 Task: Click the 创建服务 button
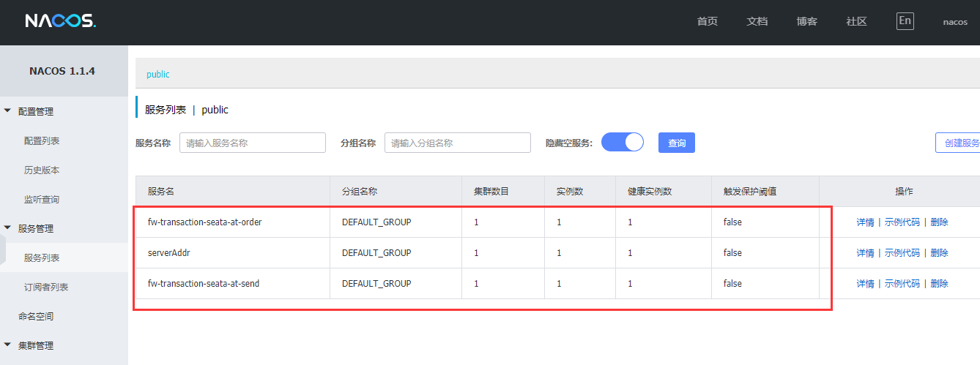(x=959, y=143)
